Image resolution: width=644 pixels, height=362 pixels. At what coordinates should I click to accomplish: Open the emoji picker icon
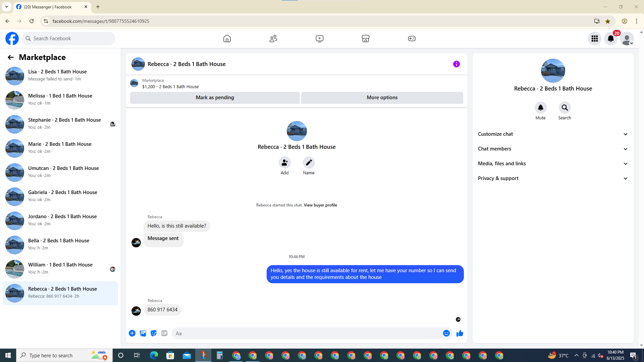(x=446, y=333)
